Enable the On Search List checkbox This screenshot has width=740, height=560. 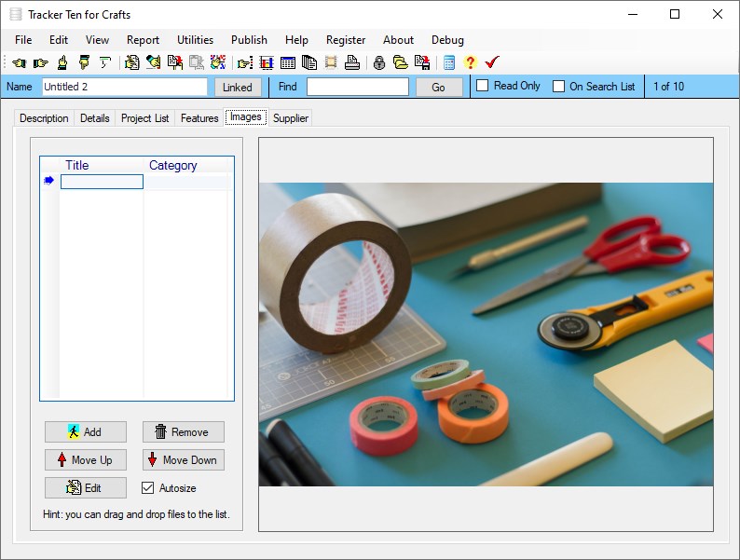559,87
